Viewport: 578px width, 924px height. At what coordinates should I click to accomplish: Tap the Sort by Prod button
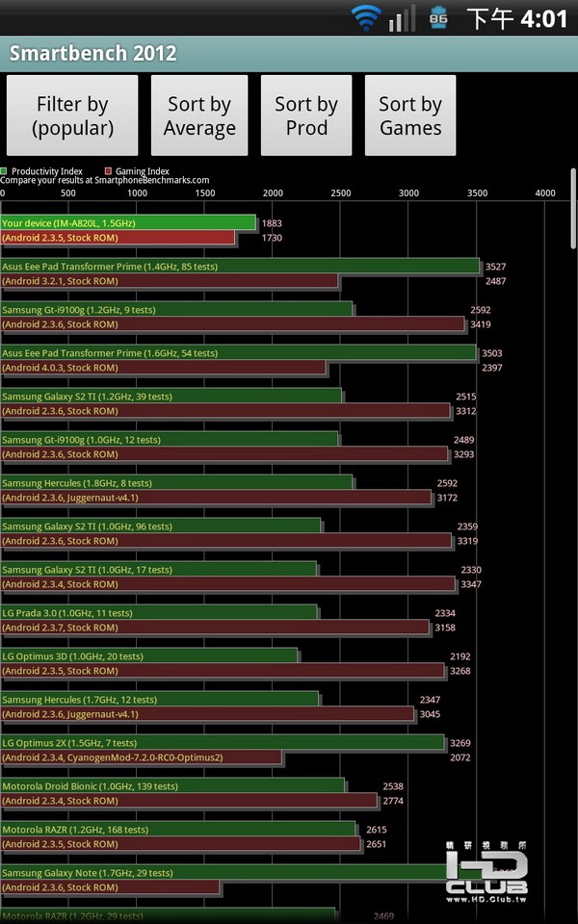click(306, 115)
